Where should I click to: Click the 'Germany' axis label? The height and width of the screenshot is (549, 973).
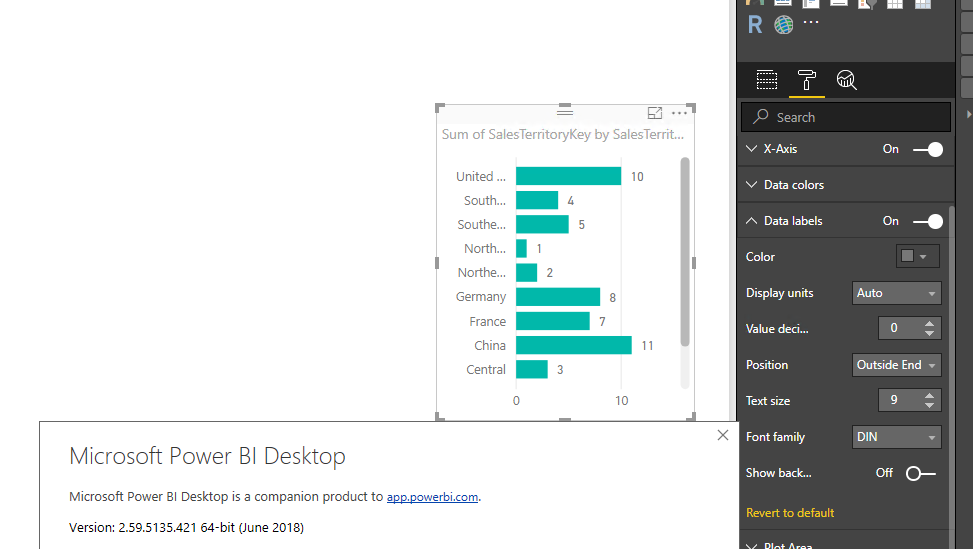pyautogui.click(x=481, y=297)
